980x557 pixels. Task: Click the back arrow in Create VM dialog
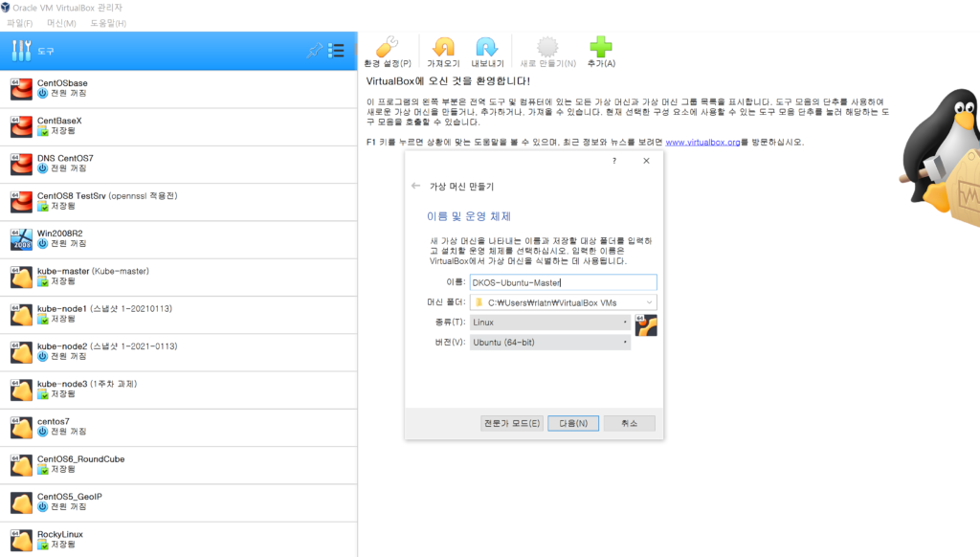tap(415, 186)
